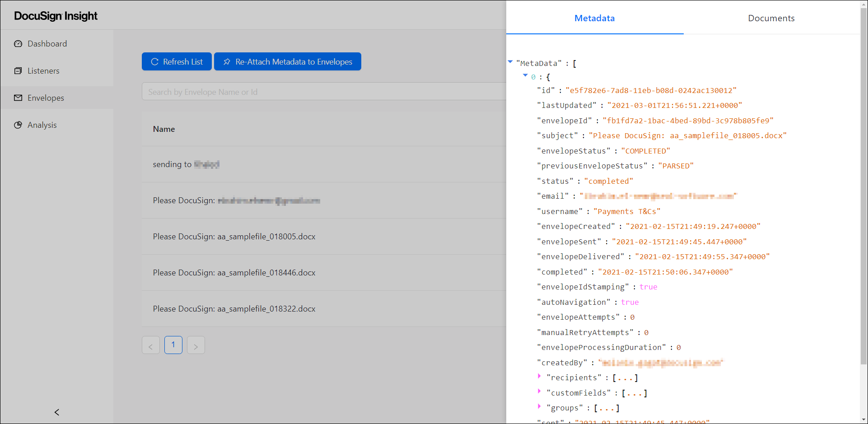Click the Envelopes mail icon

click(18, 98)
